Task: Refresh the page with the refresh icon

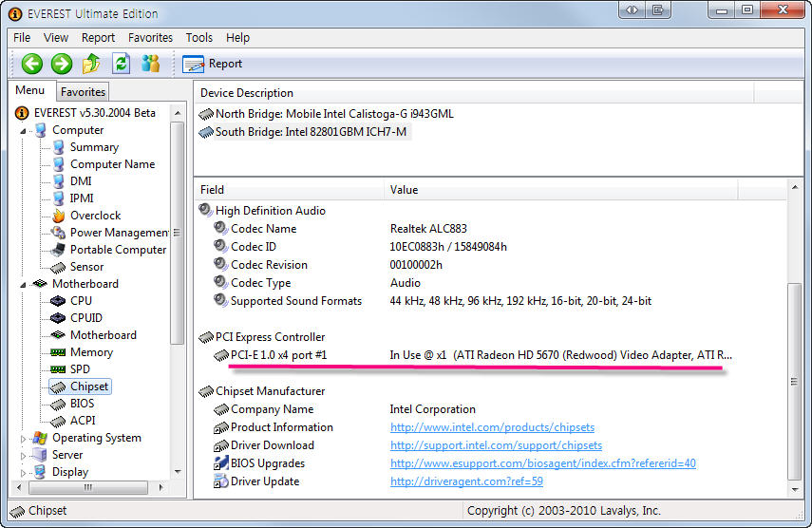Action: (122, 64)
